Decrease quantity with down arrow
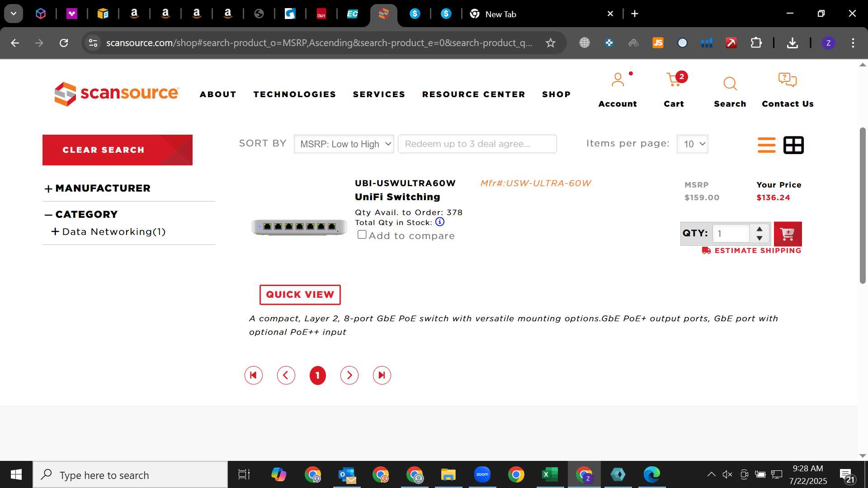Screen dimensions: 868x488 pos(759,238)
